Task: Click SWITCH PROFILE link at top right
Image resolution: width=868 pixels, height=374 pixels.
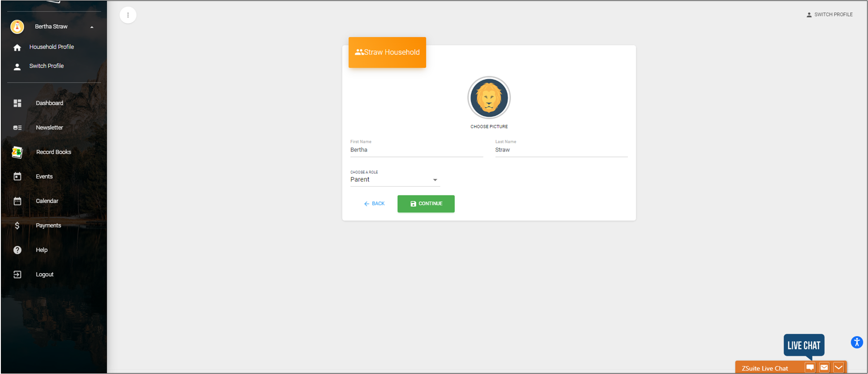Action: point(829,15)
